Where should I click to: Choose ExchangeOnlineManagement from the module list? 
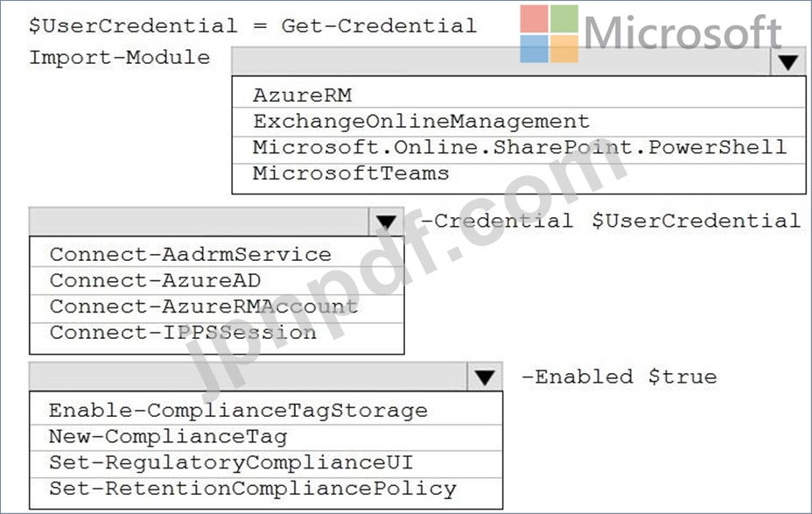click(x=518, y=122)
